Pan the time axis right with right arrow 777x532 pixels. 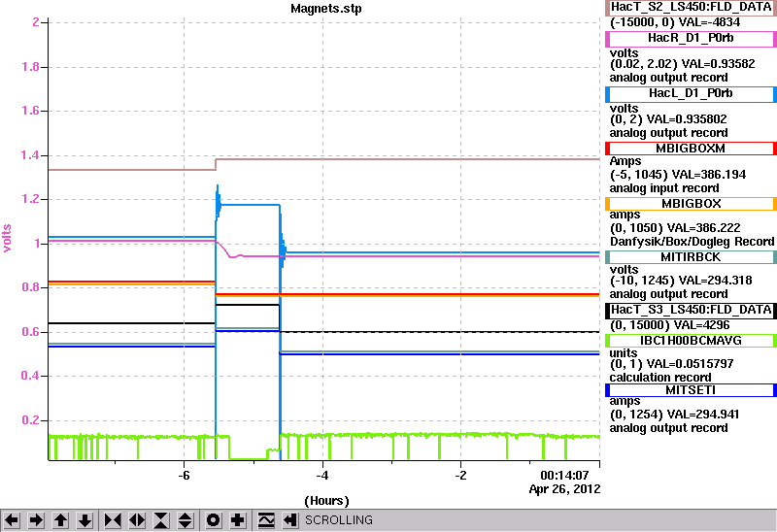coord(36,520)
